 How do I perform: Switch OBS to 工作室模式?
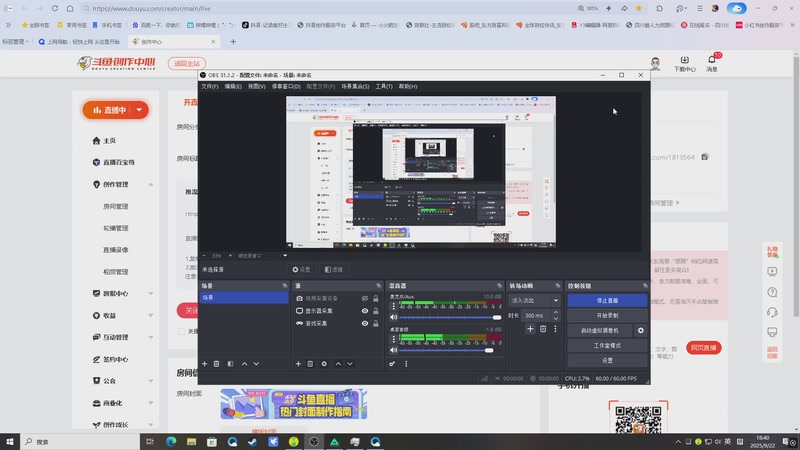[607, 345]
